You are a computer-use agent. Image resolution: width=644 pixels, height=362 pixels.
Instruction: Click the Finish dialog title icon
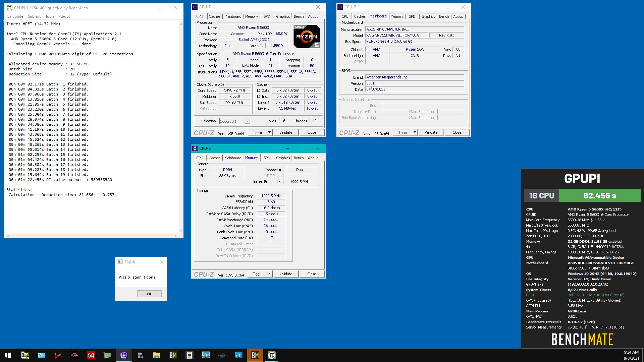[120, 262]
